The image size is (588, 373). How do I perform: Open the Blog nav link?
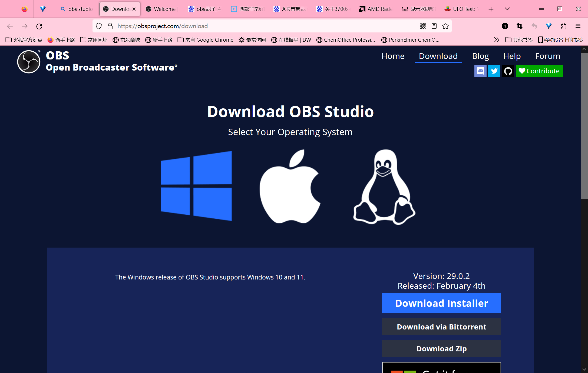(x=480, y=56)
